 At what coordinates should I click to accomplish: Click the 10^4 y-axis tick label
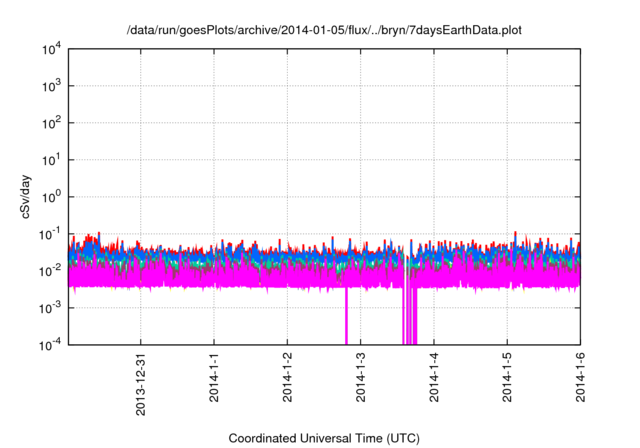[51, 50]
